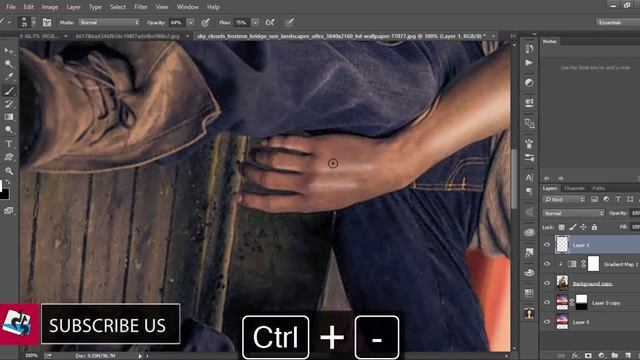The width and height of the screenshot is (640, 360).
Task: Open the Paragraph panel icon
Action: tap(529, 191)
